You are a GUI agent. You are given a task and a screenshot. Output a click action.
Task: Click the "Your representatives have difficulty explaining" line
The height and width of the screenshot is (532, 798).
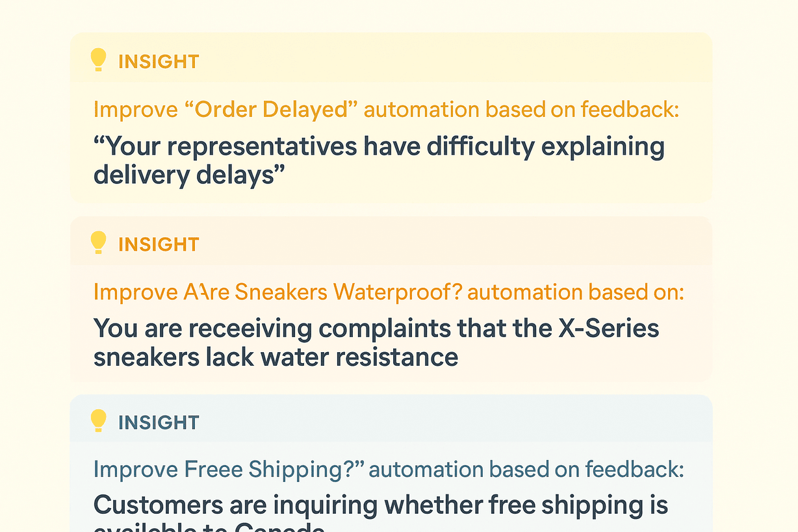point(379,147)
